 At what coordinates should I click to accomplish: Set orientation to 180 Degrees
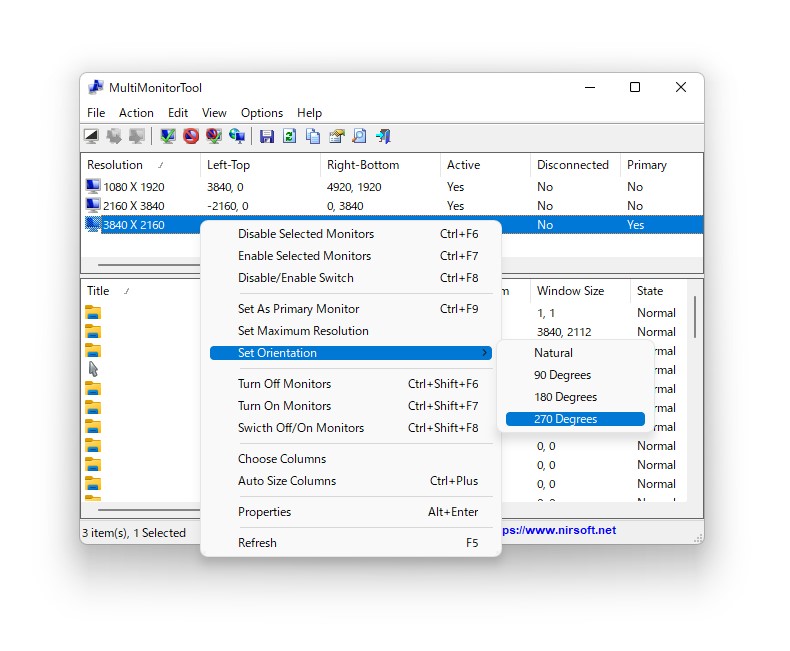pos(575,397)
